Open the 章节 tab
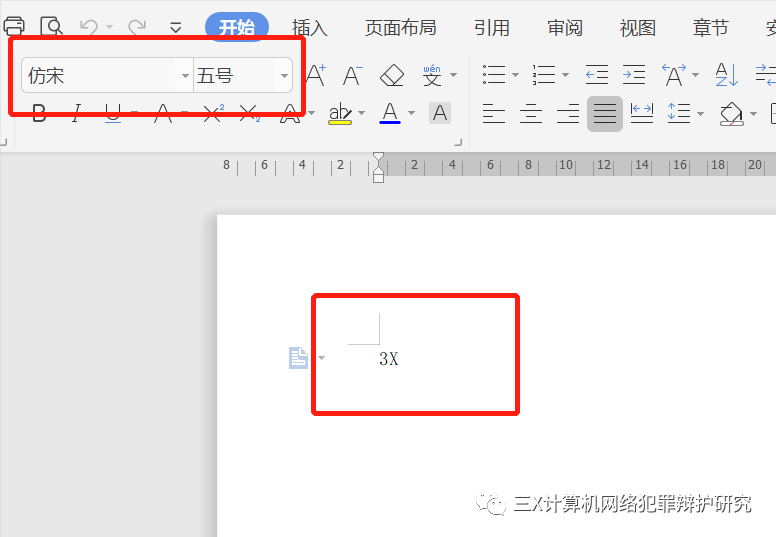This screenshot has height=537, width=776. click(x=711, y=28)
